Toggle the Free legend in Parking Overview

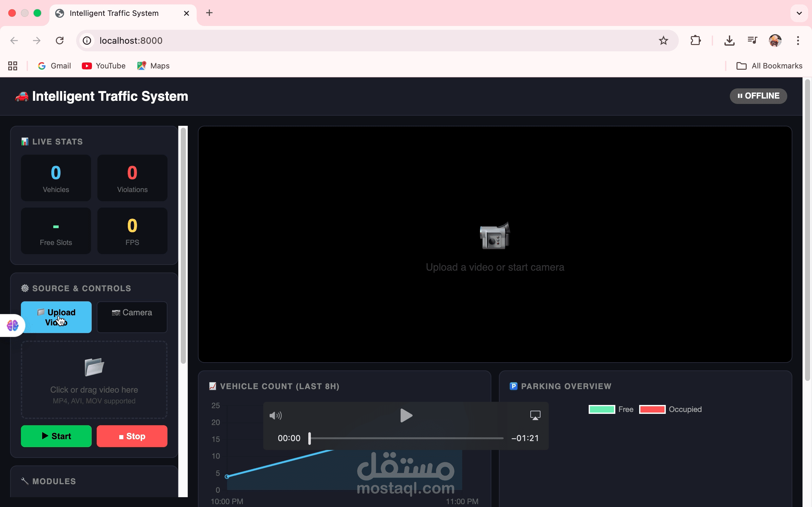click(611, 409)
